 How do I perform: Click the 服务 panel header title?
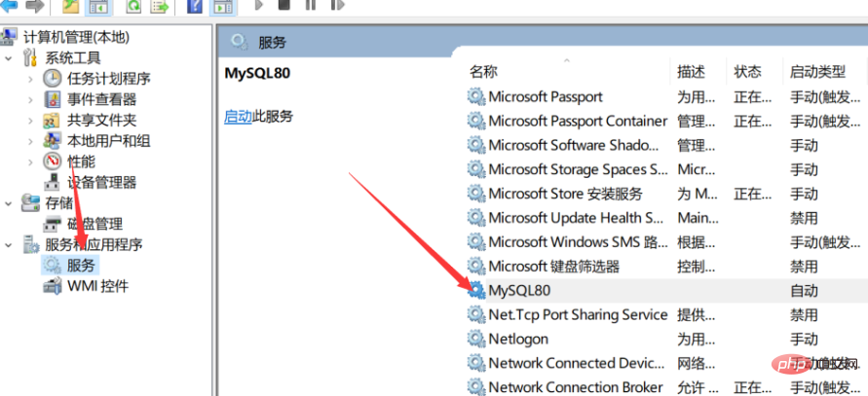click(x=272, y=42)
